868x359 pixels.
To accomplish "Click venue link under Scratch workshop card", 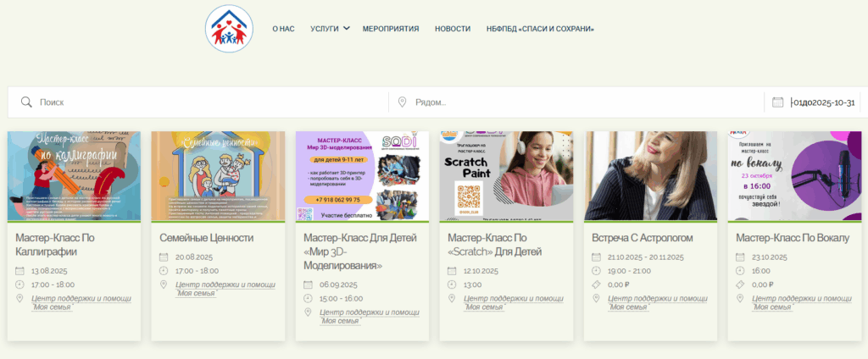I will click(513, 302).
